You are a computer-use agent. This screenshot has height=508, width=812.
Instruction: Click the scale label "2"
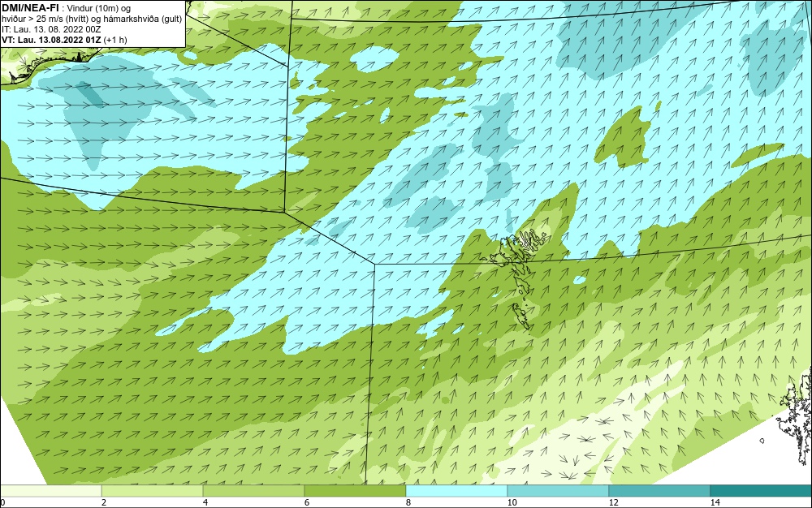point(104,502)
